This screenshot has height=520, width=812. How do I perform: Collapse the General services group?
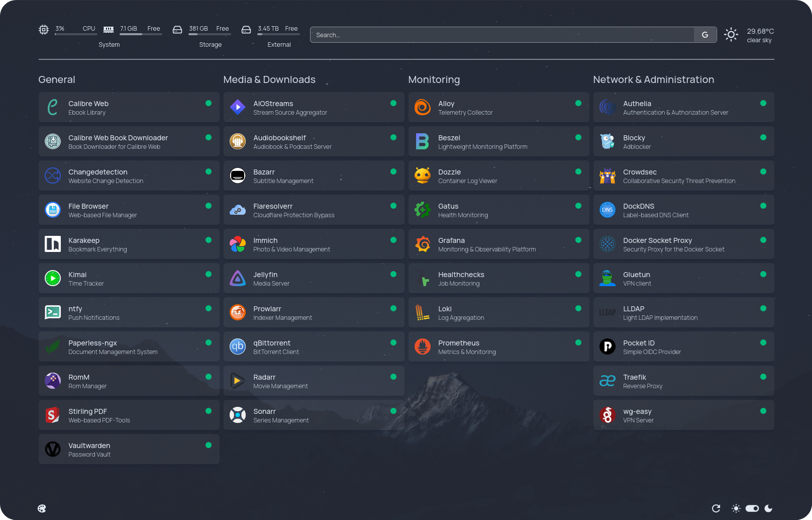(x=57, y=79)
